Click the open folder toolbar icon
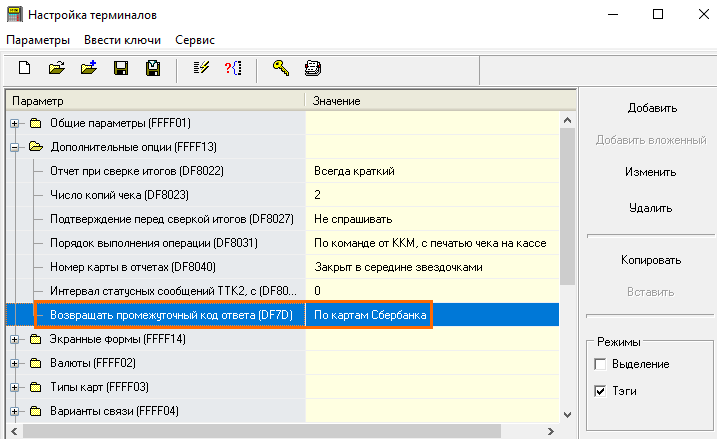Viewport: 717px width, 439px height. 57,69
